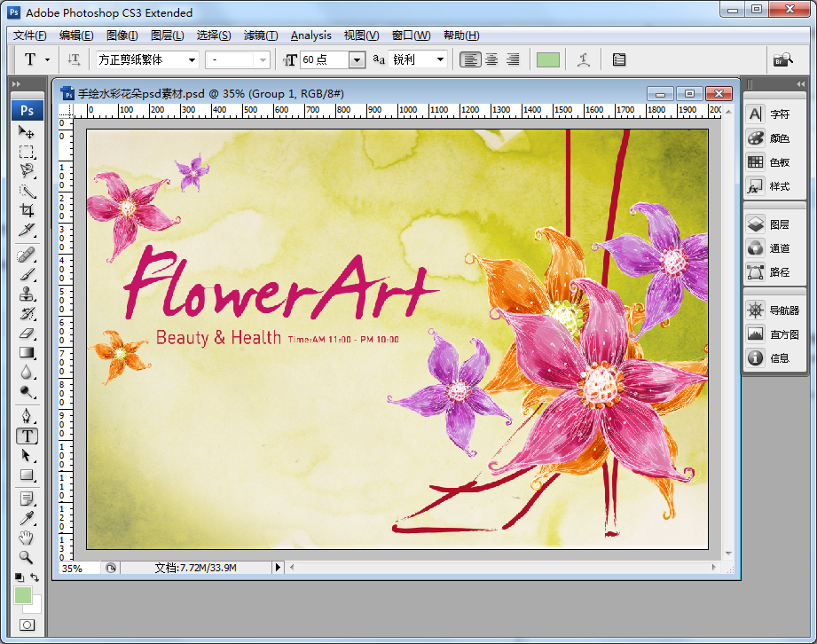Open the 滤镜(T) menu

pyautogui.click(x=261, y=35)
